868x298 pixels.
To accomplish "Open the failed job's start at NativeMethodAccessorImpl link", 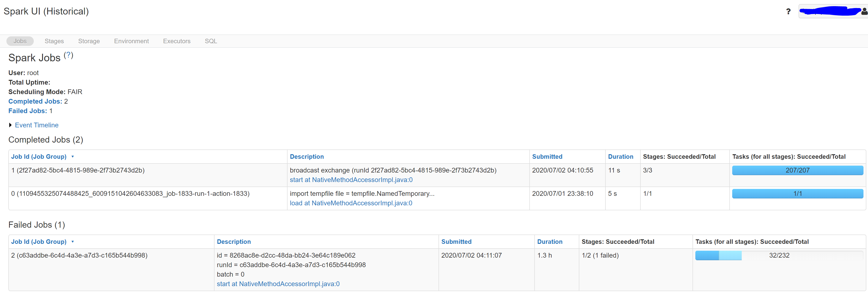I will click(278, 284).
